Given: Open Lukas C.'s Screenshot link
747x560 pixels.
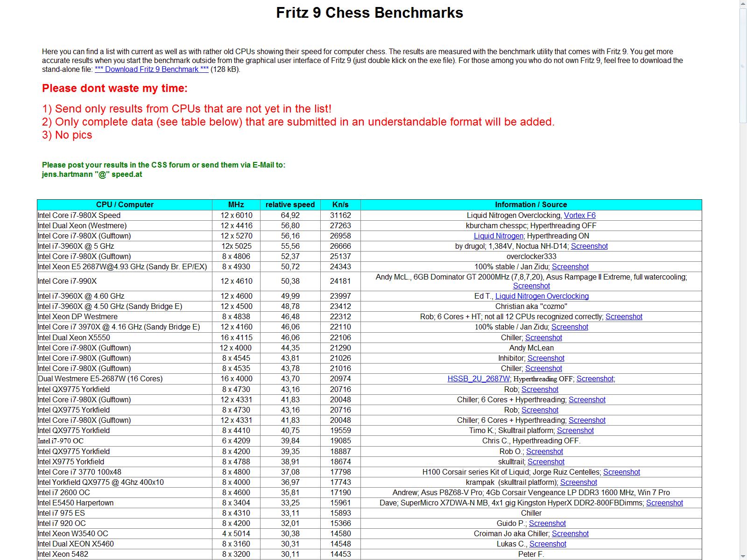Looking at the screenshot, I should (x=548, y=544).
